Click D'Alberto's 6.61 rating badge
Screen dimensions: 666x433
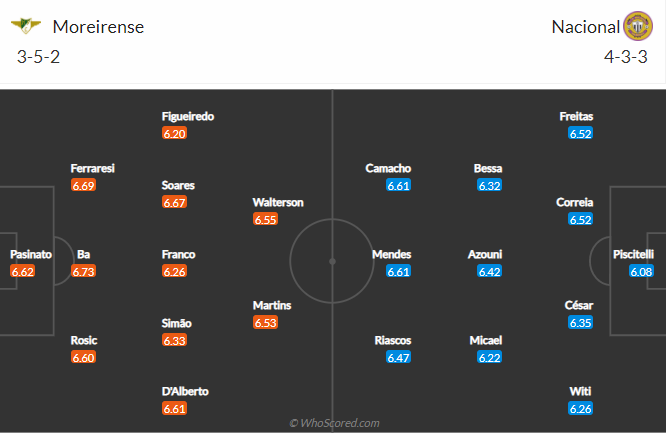pos(174,408)
